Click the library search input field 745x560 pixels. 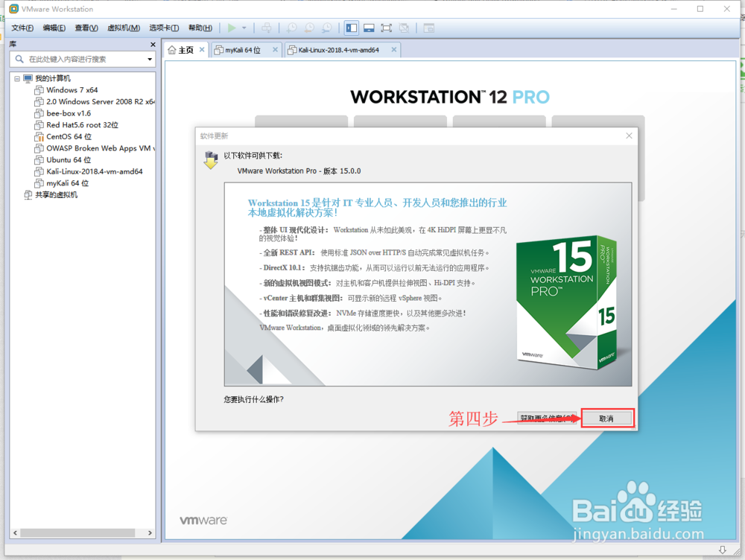[83, 59]
